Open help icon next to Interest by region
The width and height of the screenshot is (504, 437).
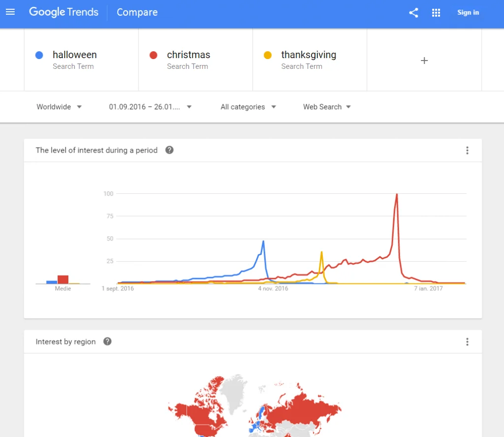[x=107, y=342]
